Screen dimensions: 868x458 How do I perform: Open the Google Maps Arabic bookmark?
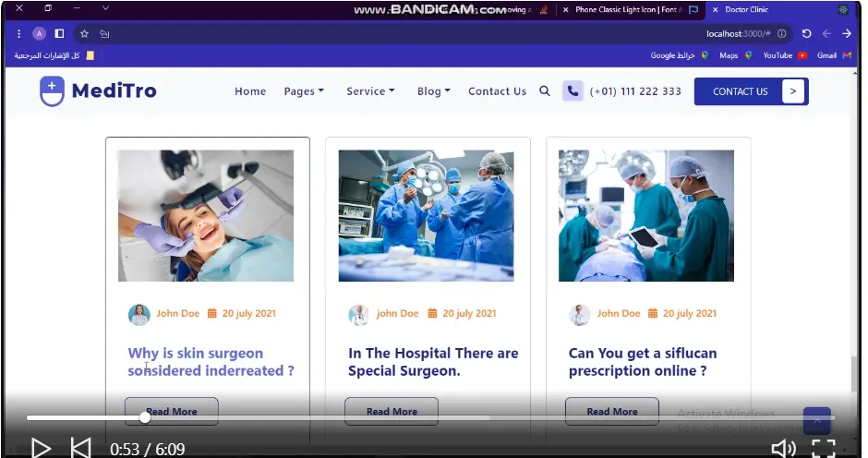680,55
